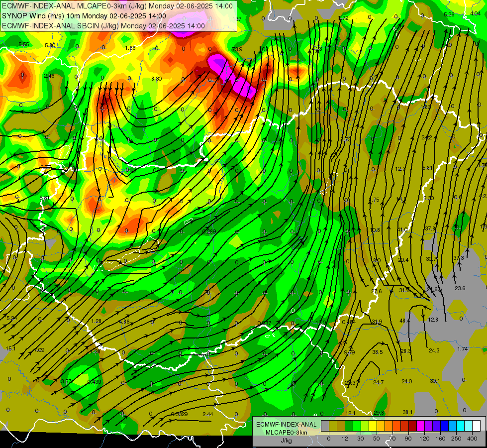Click the magenta swatch in the legend
This screenshot has width=487, height=448.
pos(420,426)
